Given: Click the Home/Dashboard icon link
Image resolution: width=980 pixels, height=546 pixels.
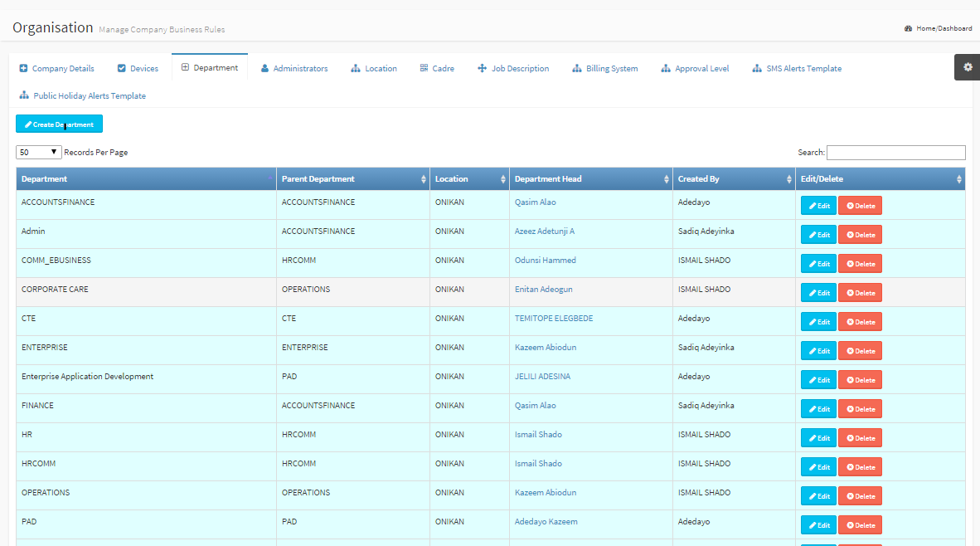Looking at the screenshot, I should coord(909,28).
